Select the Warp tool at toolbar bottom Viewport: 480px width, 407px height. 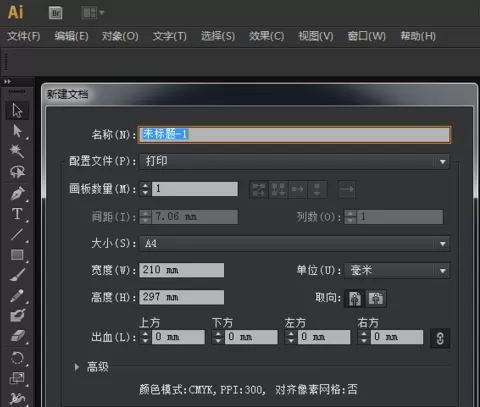pos(17,398)
